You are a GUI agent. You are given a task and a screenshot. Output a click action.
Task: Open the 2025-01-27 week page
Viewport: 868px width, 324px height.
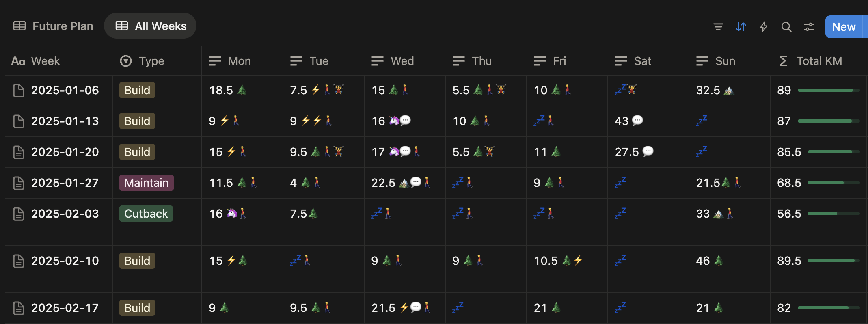pyautogui.click(x=65, y=183)
